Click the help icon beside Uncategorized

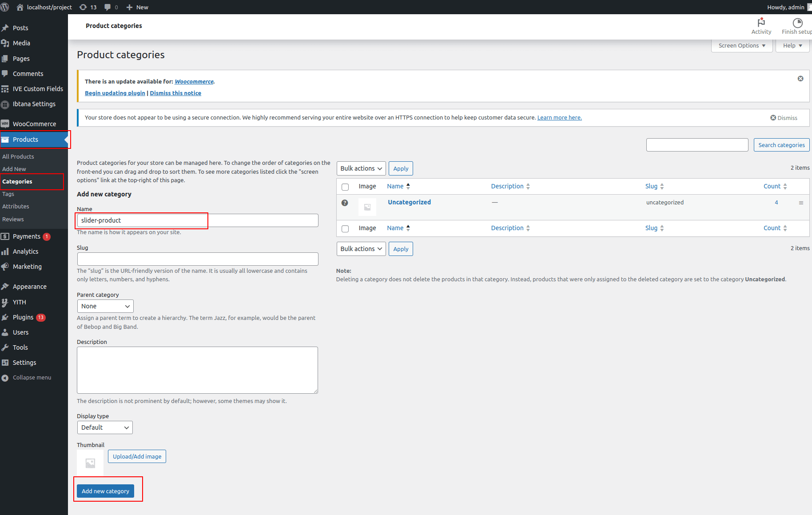pos(345,203)
